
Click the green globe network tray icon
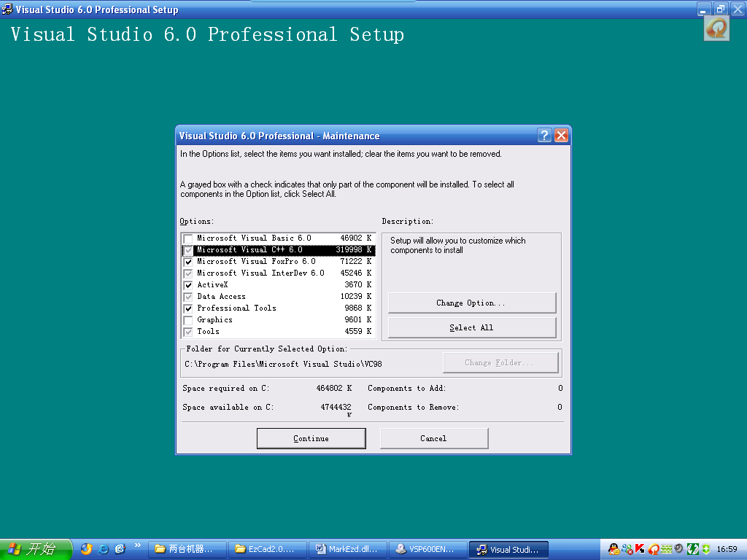coord(692,550)
